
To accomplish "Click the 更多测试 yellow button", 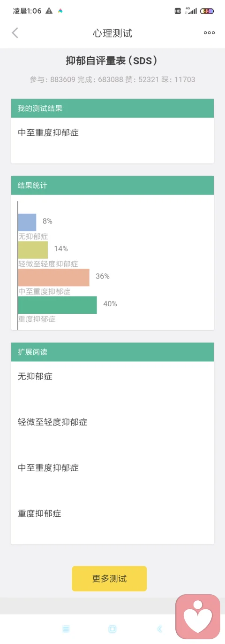I will (x=109, y=578).
